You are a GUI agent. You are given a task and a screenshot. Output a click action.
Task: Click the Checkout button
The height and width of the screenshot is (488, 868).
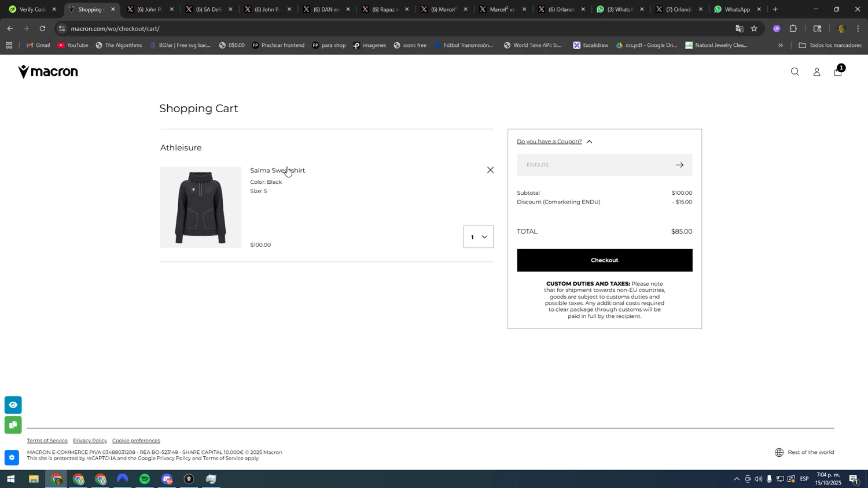coord(604,260)
